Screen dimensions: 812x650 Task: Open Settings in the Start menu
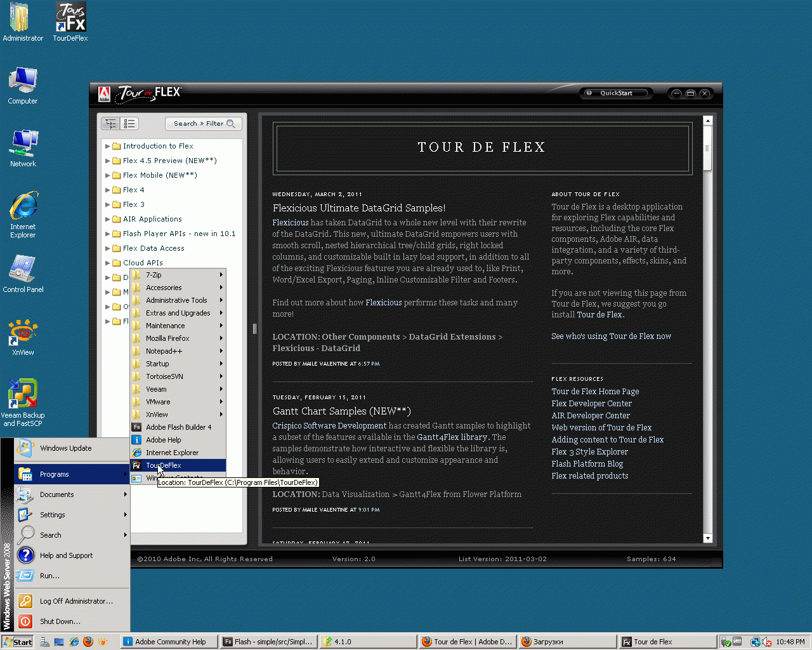tap(72, 515)
